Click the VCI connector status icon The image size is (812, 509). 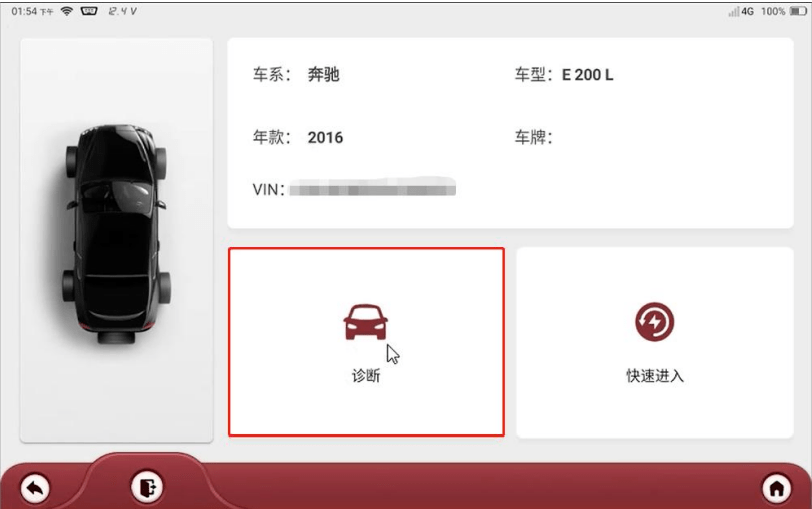tap(89, 11)
